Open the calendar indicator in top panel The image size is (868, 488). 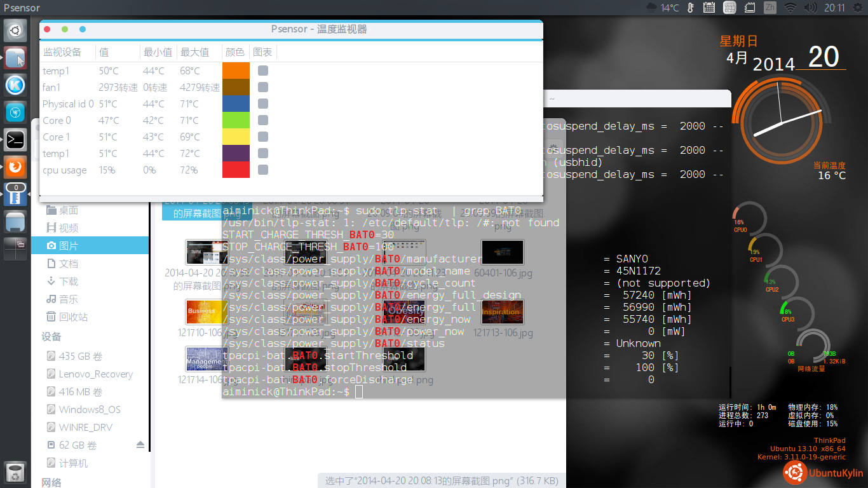pos(709,8)
